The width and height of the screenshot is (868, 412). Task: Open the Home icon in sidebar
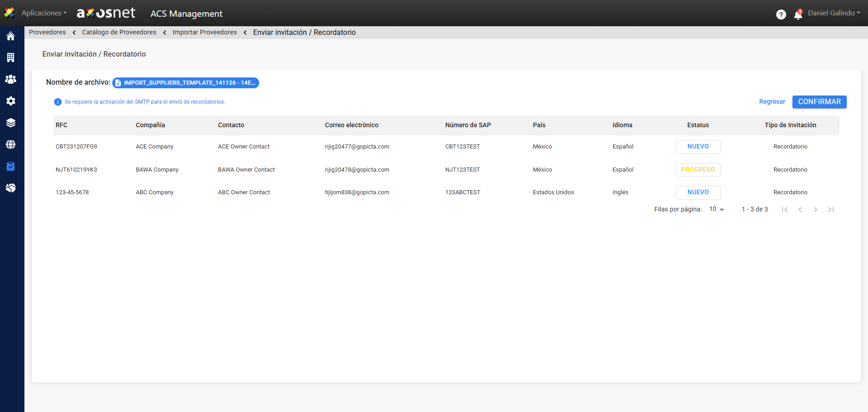point(11,36)
